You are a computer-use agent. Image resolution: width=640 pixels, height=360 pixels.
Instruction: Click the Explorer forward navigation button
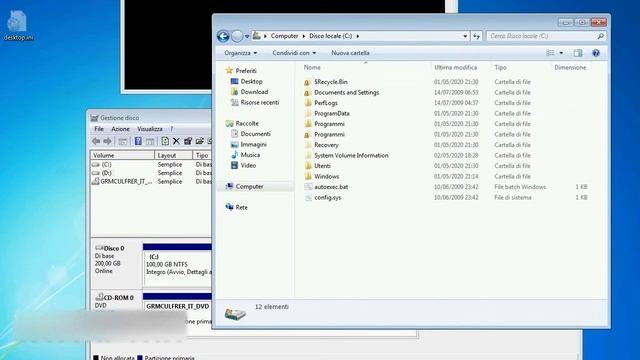tap(237, 36)
